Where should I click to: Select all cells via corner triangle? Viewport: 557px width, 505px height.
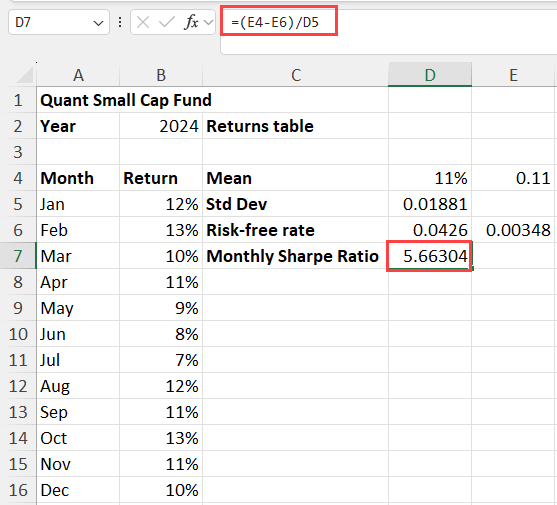(x=25, y=75)
